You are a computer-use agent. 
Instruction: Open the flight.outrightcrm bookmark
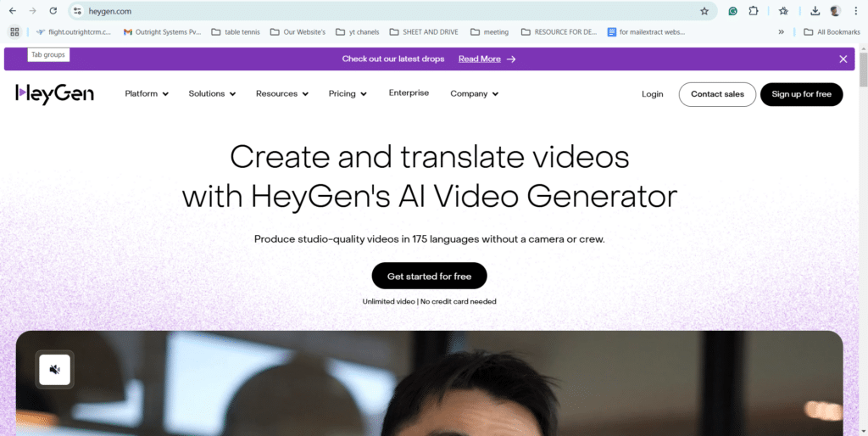pos(74,32)
